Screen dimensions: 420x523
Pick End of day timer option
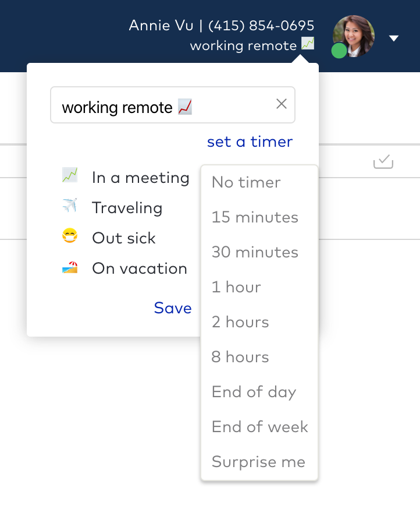254,392
